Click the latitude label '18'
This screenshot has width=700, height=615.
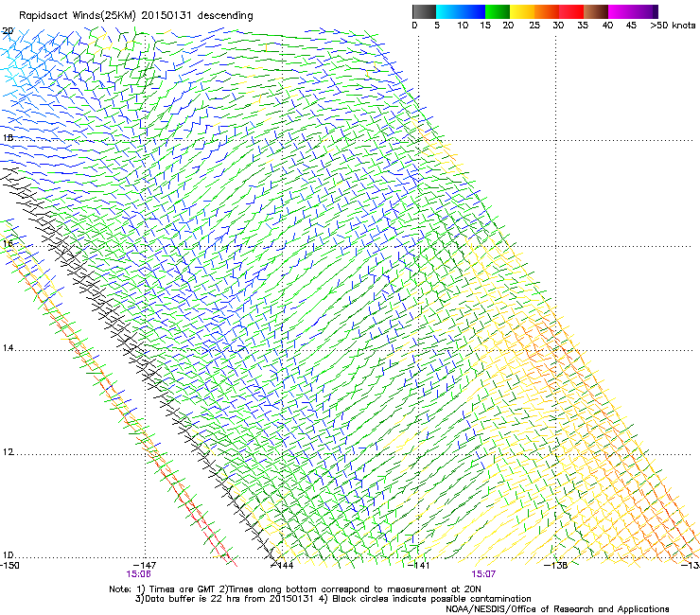click(x=8, y=137)
